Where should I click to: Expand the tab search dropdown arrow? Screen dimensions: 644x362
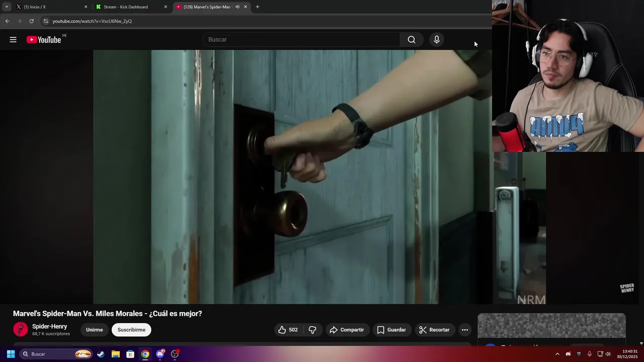pyautogui.click(x=7, y=7)
